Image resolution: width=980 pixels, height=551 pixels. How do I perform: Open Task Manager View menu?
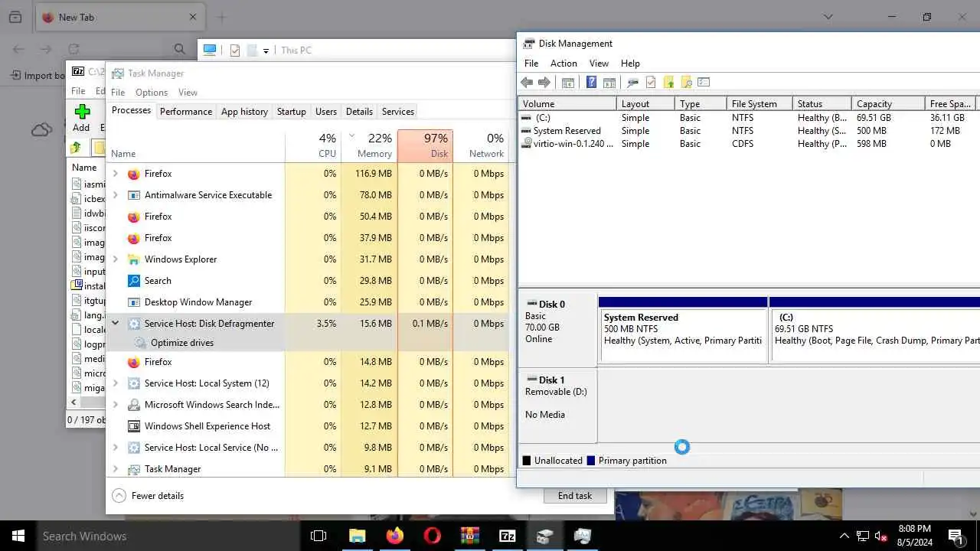188,93
